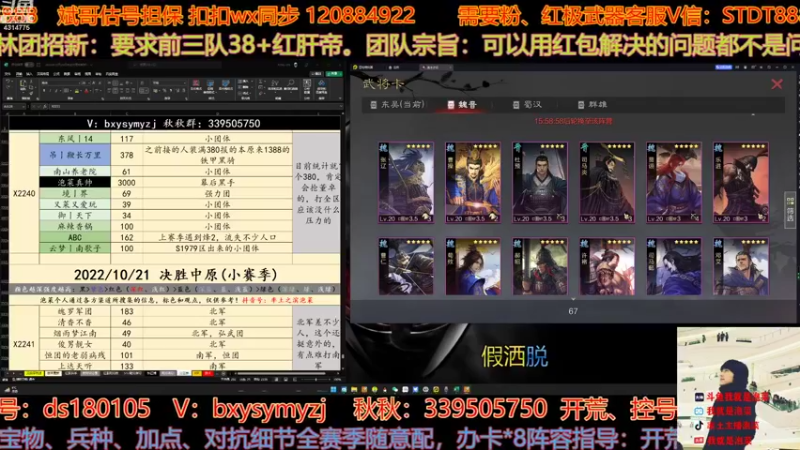Switch to the 东吴(当前) tab
800x450 pixels.
point(397,104)
